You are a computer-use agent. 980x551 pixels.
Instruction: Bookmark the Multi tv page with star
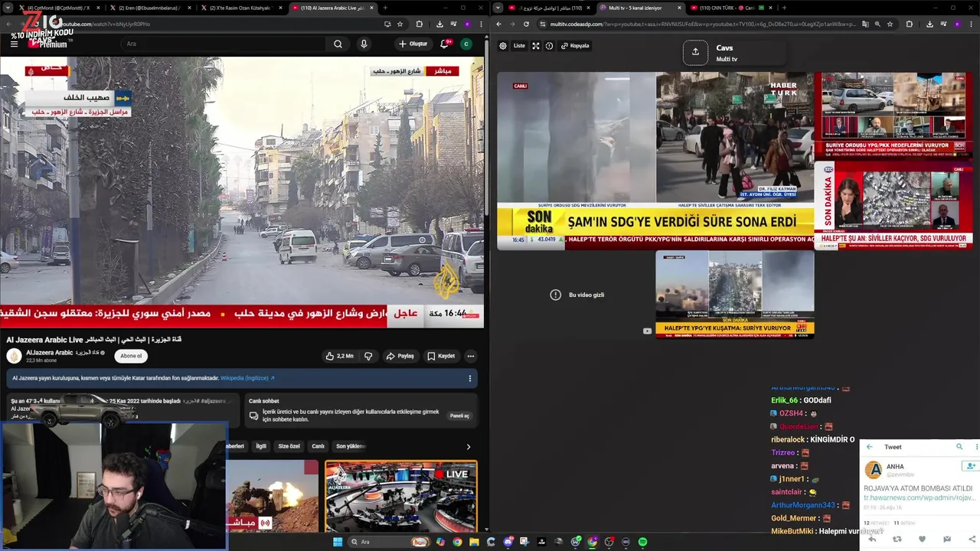tap(890, 24)
